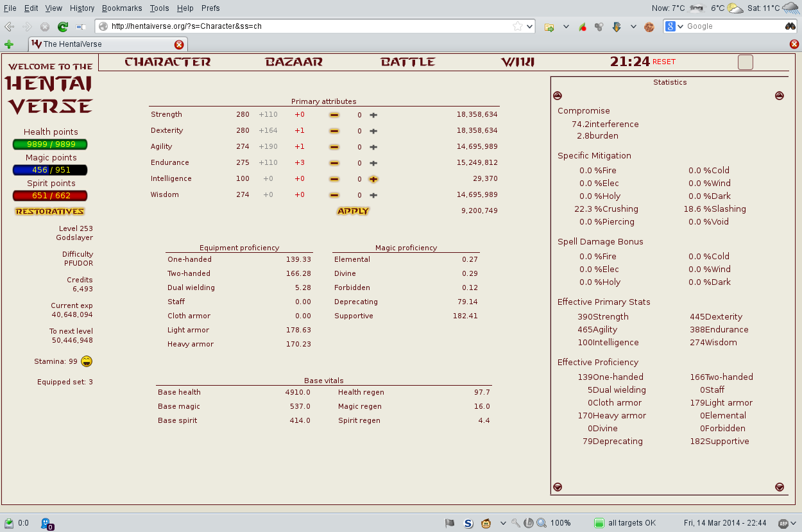Decrease Endurance with minus icon
This screenshot has height=532, width=802.
[x=334, y=163]
